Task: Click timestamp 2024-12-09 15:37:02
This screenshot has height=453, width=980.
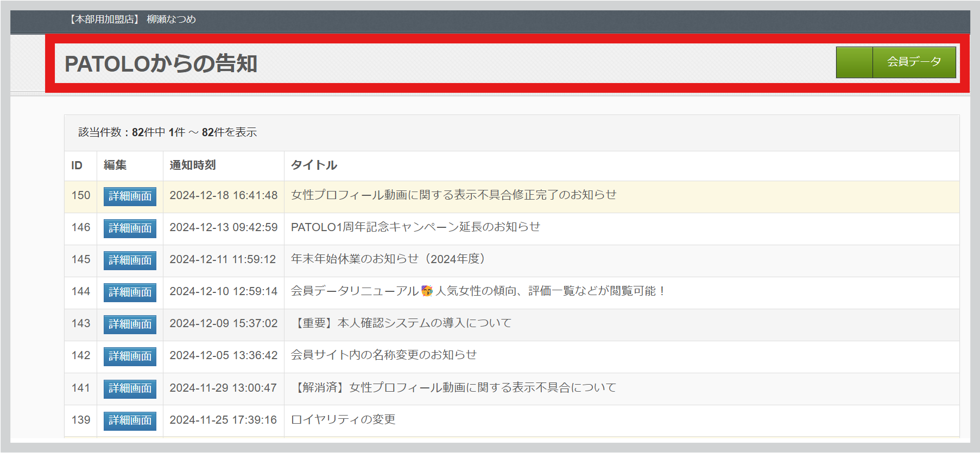Action: [224, 323]
